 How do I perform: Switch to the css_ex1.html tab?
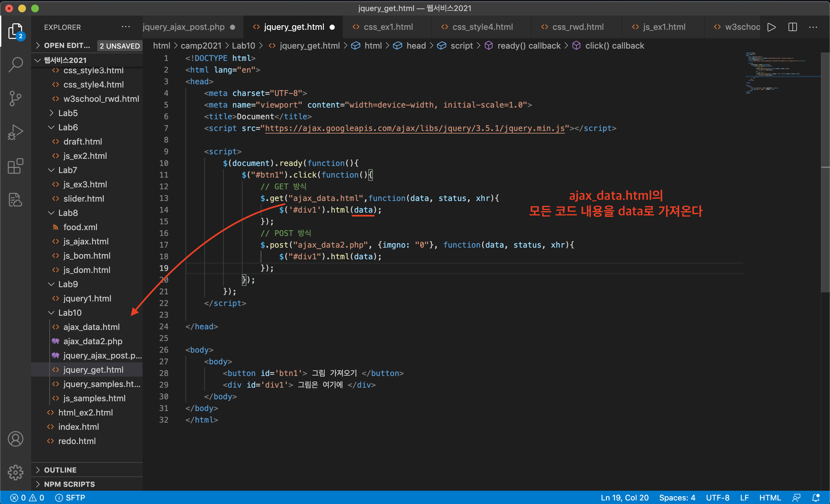pyautogui.click(x=388, y=27)
